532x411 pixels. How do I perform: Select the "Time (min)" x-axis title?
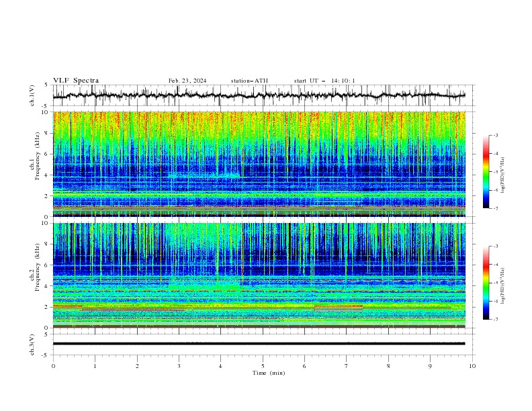(x=269, y=373)
